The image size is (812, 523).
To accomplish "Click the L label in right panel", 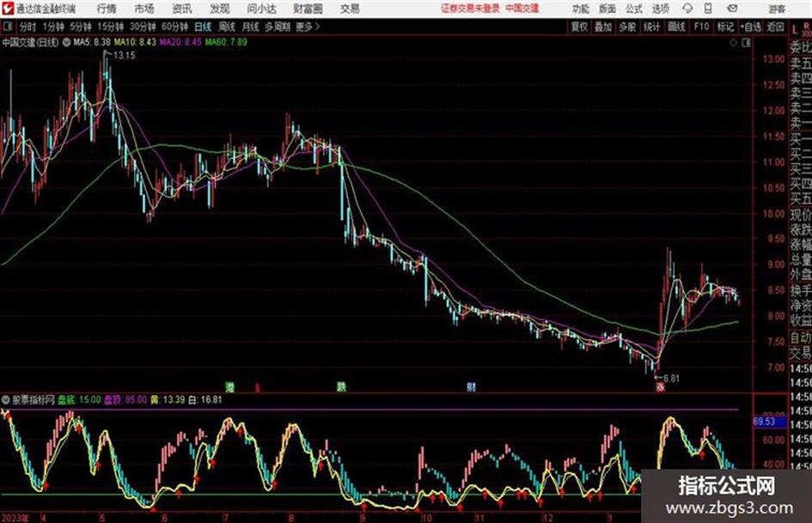I will [795, 31].
